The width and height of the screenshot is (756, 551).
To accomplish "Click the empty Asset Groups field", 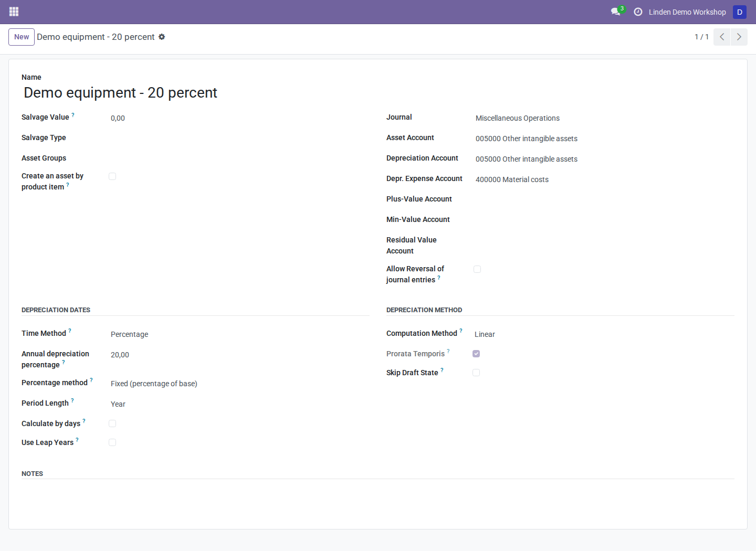I will coord(239,159).
